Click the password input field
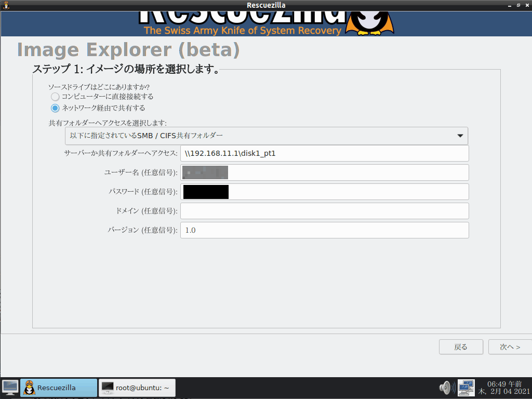532x399 pixels. click(324, 192)
